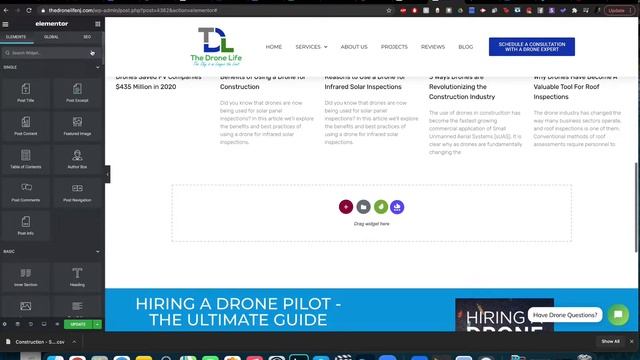This screenshot has height=360, width=640.
Task: Focus the Search Widget field
Action: (x=51, y=53)
